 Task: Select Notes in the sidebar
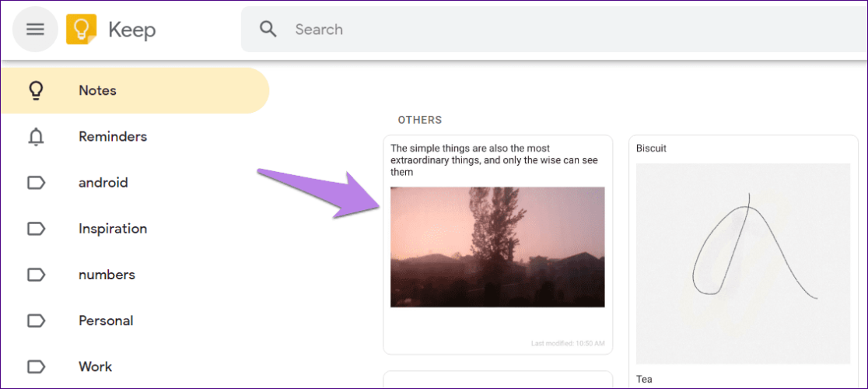point(135,91)
